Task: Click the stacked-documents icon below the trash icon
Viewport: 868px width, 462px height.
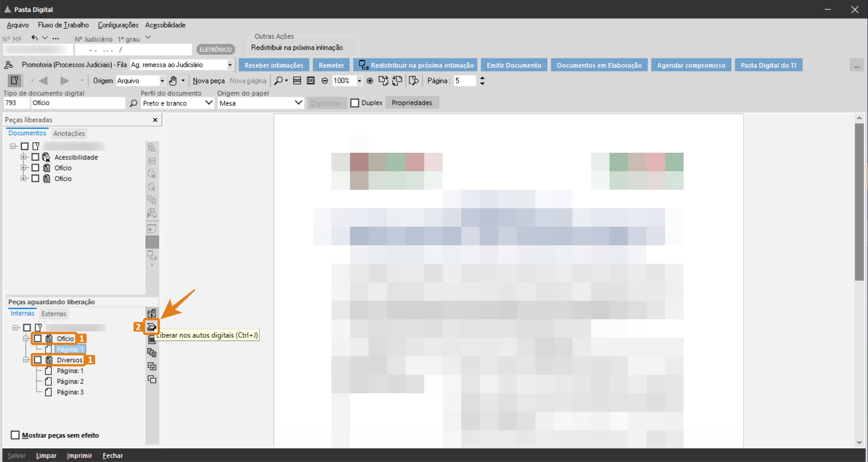Action: pyautogui.click(x=151, y=352)
